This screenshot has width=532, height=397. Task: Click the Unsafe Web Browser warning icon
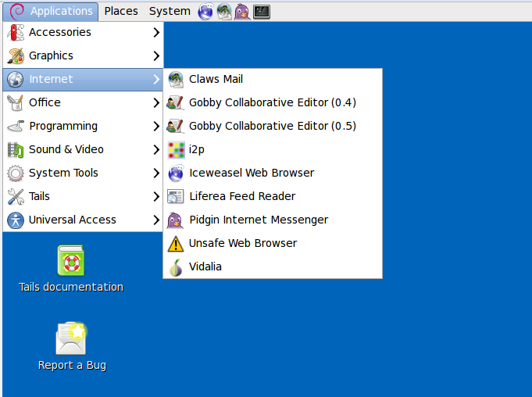tap(176, 243)
